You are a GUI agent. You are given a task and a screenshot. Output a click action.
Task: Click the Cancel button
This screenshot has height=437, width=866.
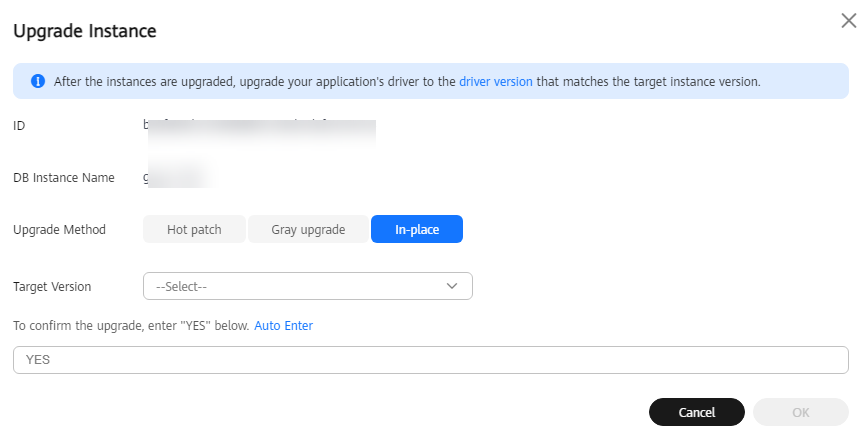click(x=696, y=412)
